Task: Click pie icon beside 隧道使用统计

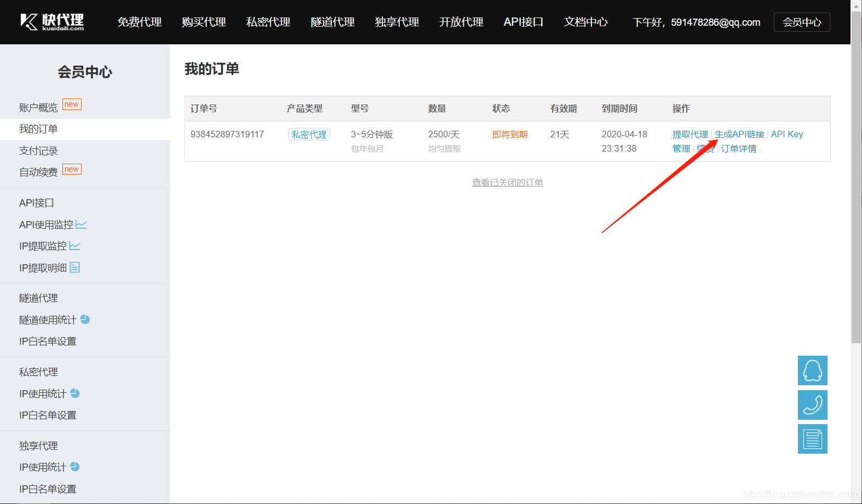Action: click(x=85, y=319)
